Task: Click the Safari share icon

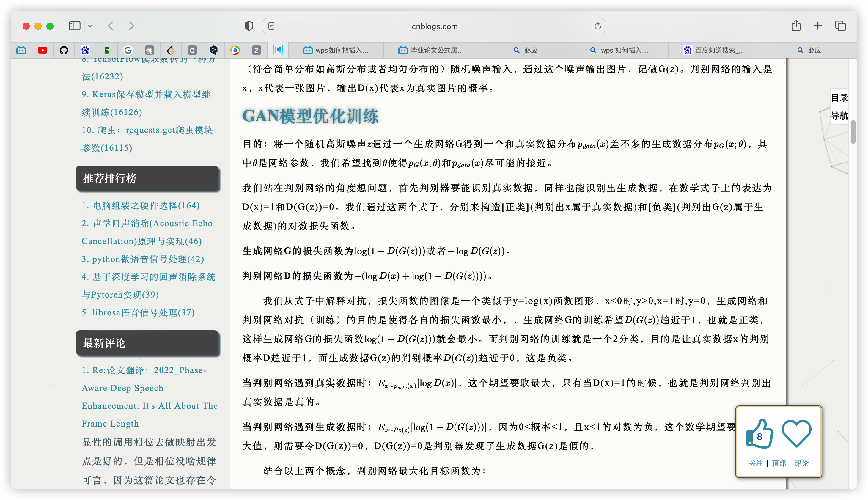Action: pos(796,26)
